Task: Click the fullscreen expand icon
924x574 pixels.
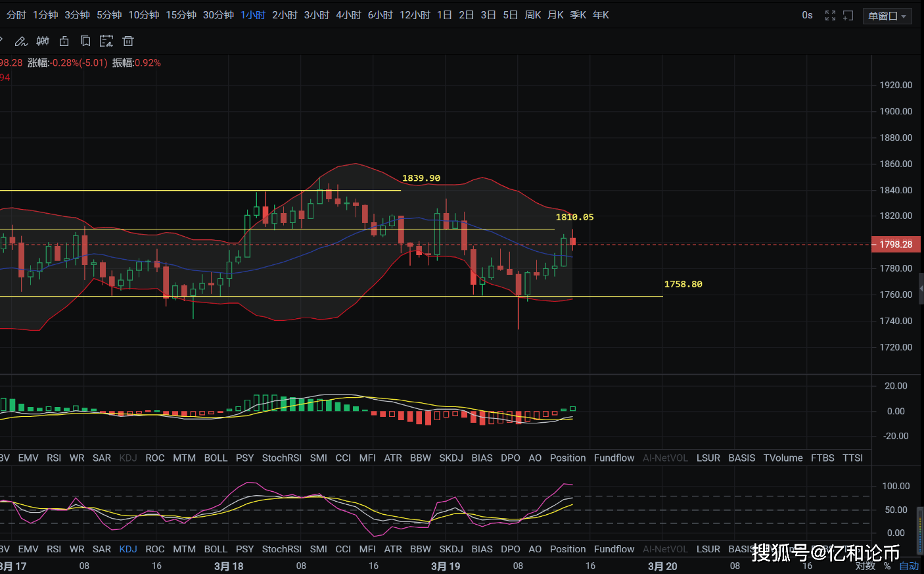Action: pyautogui.click(x=830, y=16)
